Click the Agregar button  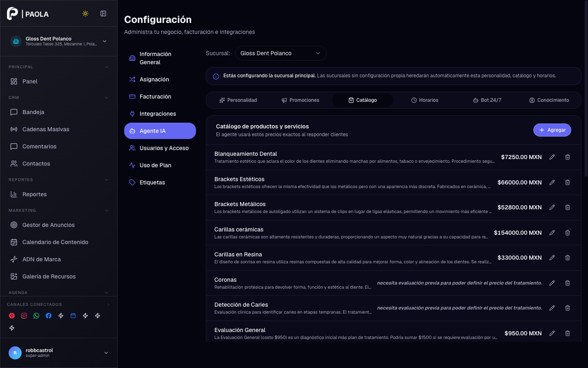tap(552, 130)
